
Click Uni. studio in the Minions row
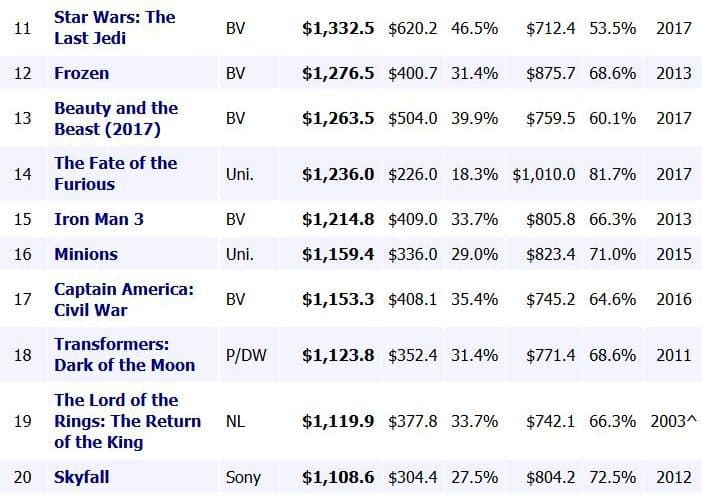click(x=239, y=254)
